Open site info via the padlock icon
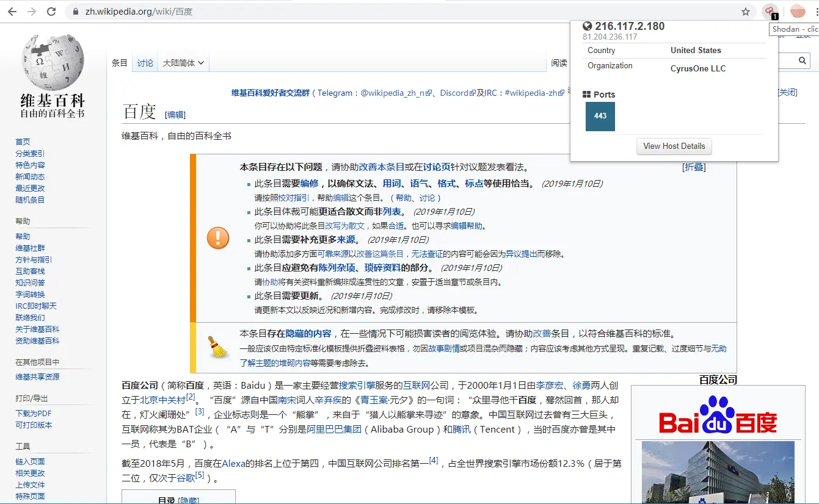Image resolution: width=819 pixels, height=504 pixels. 76,12
